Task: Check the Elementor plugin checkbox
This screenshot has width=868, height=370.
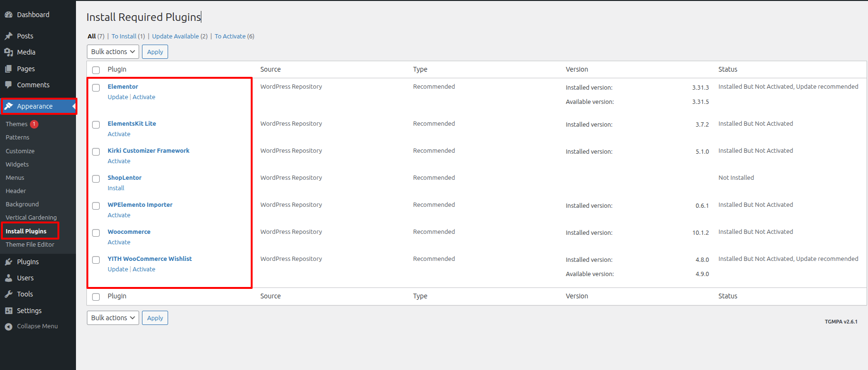Action: pyautogui.click(x=96, y=88)
